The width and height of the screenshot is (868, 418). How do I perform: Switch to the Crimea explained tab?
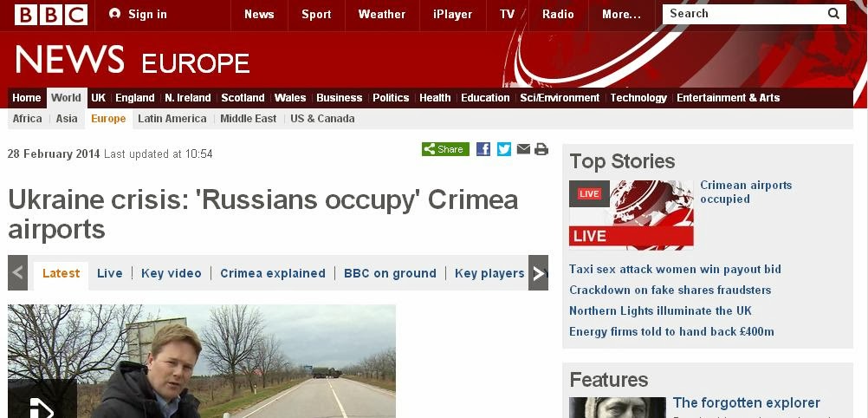click(x=273, y=273)
